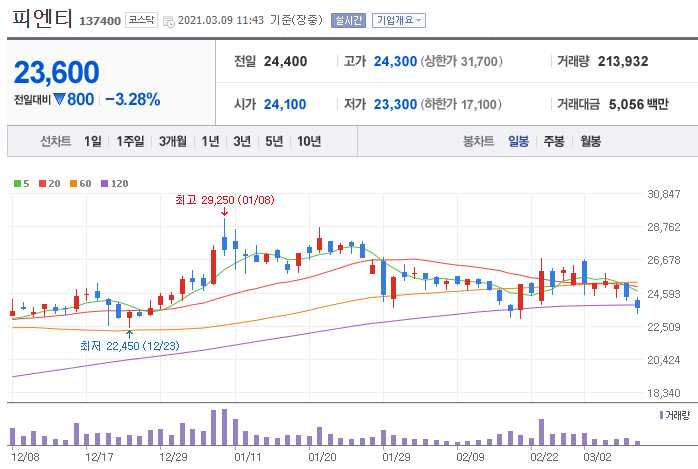Click the 30,847 price axis label

664,194
